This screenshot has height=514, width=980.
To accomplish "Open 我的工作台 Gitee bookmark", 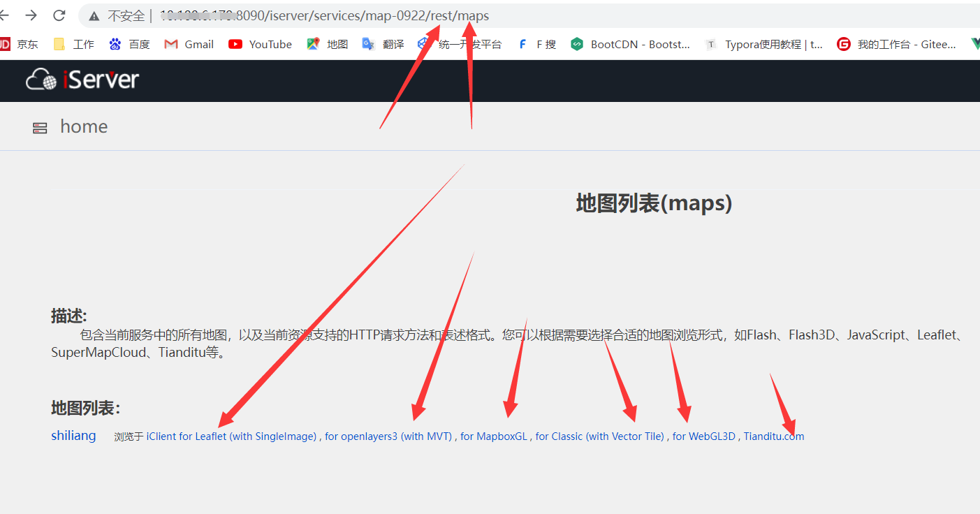I will [897, 44].
